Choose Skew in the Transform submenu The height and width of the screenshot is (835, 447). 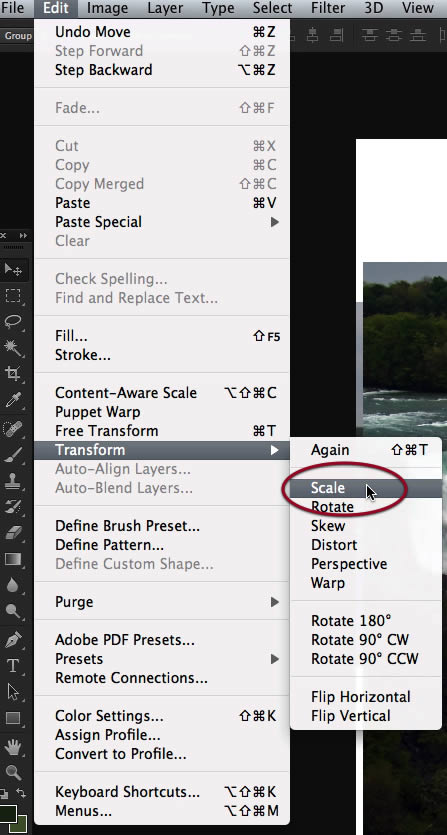coord(366,526)
